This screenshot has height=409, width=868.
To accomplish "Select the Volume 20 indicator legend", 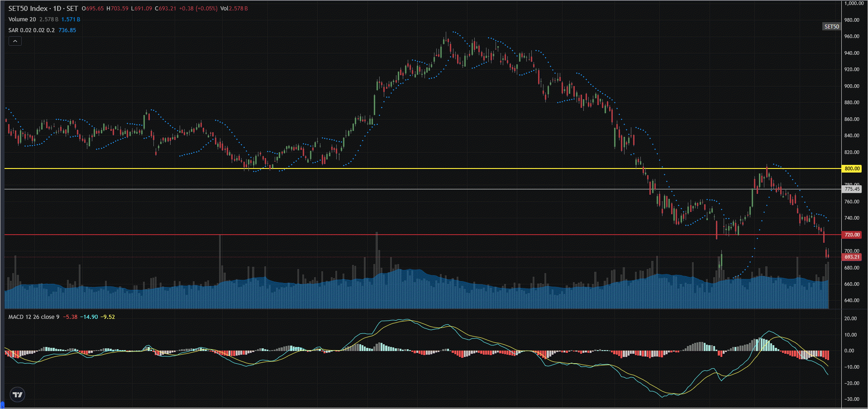I will pyautogui.click(x=22, y=19).
